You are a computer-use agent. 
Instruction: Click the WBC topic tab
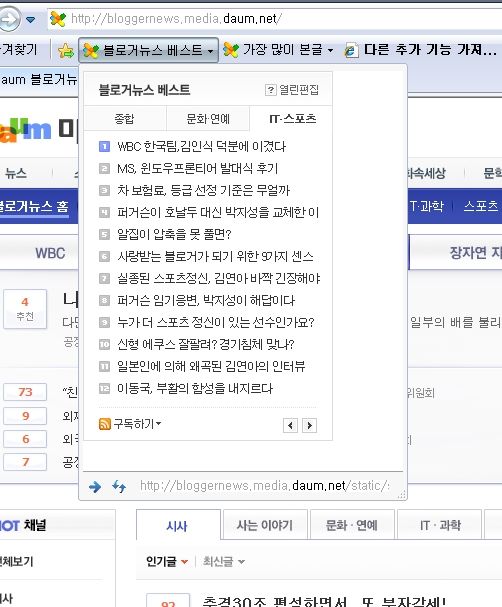tap(50, 253)
